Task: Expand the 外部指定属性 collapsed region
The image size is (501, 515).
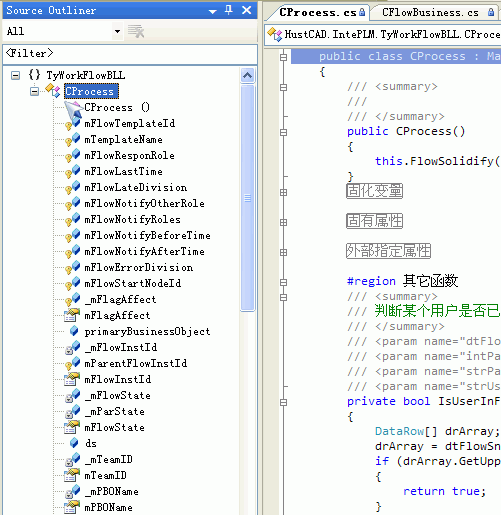Action: (283, 252)
